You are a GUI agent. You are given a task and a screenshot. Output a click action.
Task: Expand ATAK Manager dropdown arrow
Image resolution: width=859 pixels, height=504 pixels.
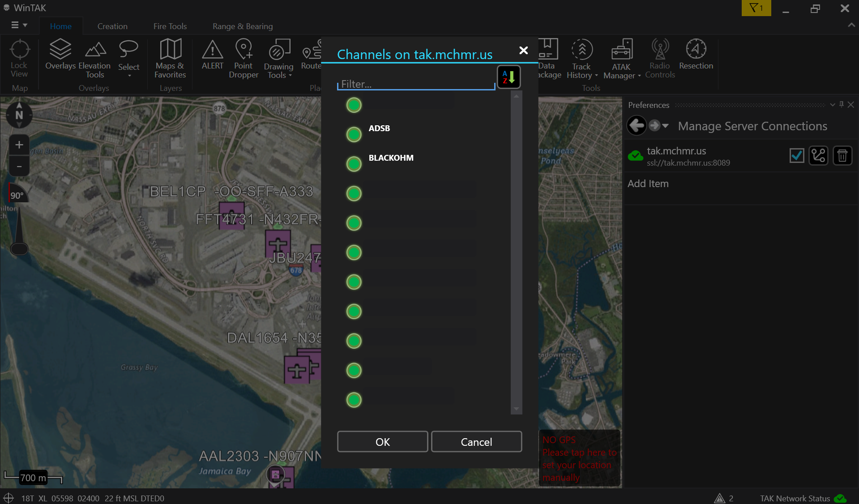click(x=639, y=76)
